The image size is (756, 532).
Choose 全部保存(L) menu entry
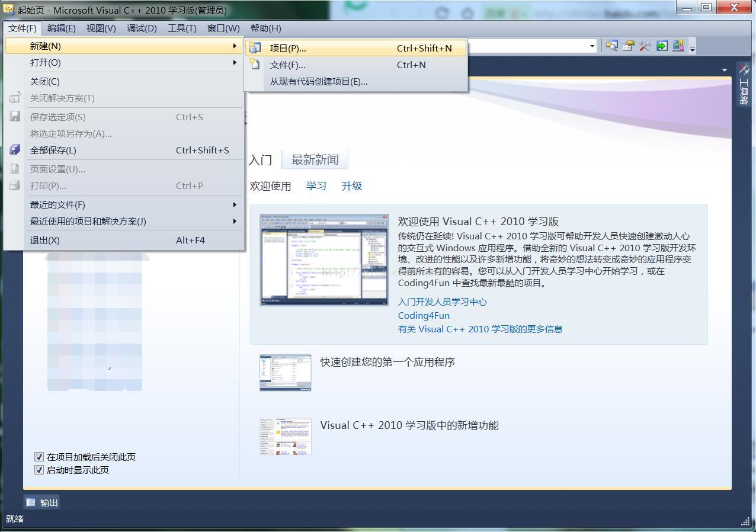click(125, 150)
